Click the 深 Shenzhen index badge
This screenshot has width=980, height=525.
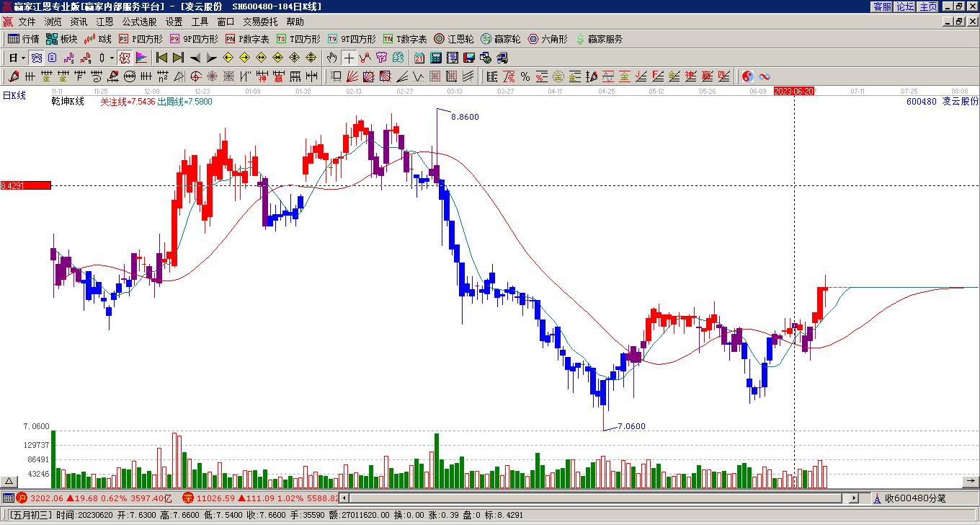coord(187,498)
